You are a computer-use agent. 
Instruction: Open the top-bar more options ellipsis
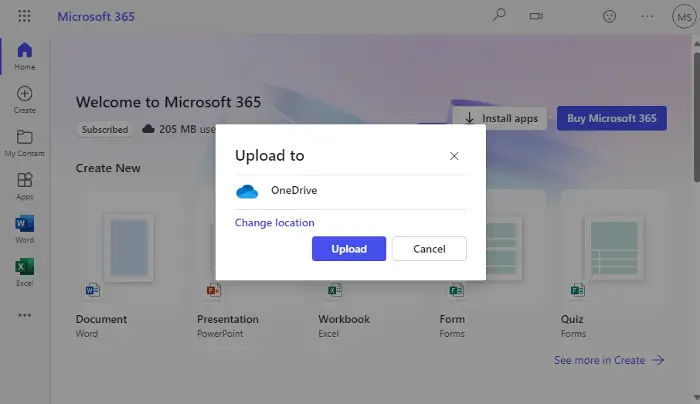coord(647,17)
